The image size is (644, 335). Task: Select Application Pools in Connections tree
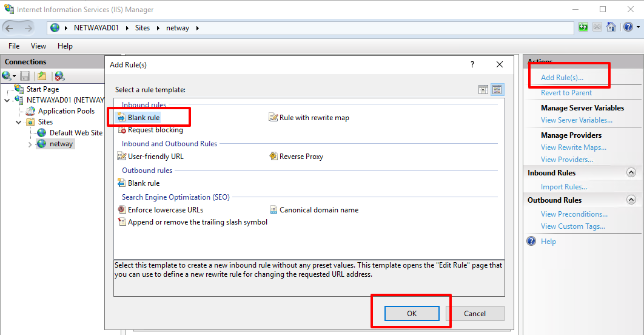(x=66, y=111)
